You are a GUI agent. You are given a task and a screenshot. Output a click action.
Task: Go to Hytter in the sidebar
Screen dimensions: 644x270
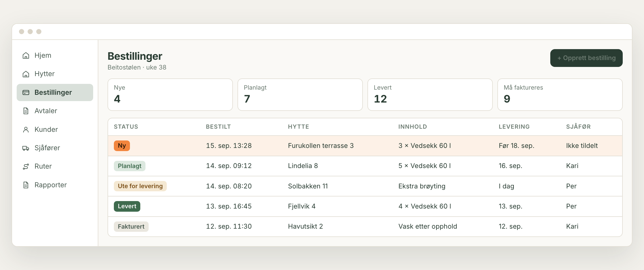(55, 74)
